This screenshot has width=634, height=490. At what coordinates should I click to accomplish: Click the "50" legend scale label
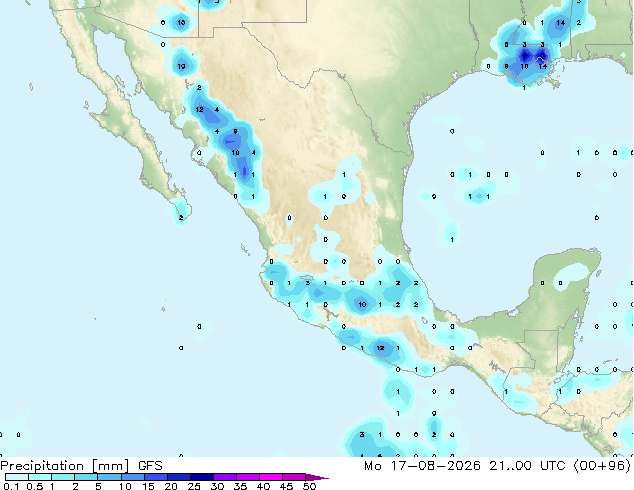point(309,486)
